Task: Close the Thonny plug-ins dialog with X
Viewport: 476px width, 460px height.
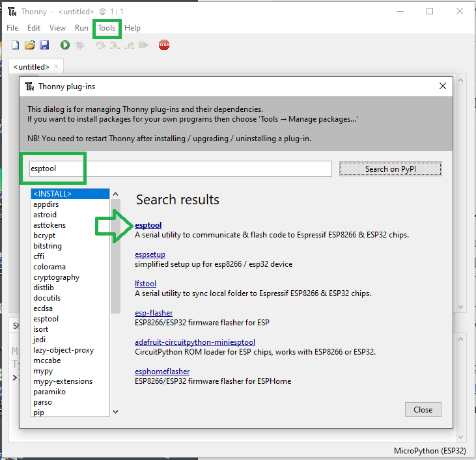Action: [443, 86]
